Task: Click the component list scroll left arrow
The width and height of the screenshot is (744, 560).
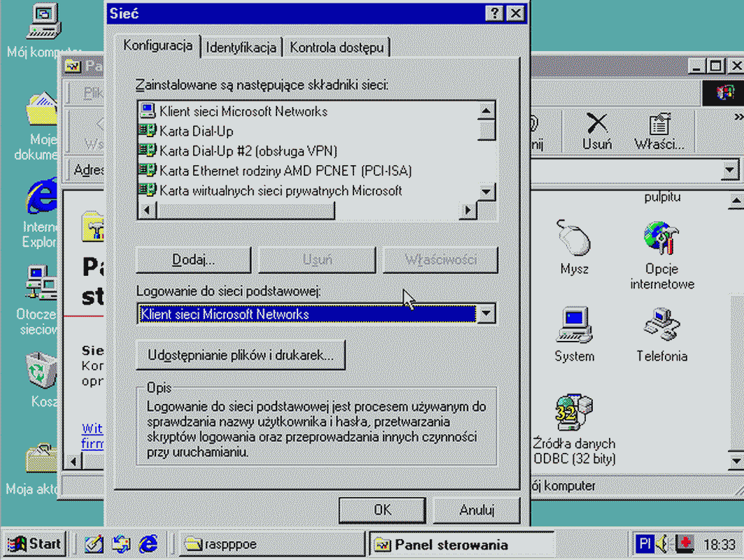Action: pyautogui.click(x=147, y=210)
